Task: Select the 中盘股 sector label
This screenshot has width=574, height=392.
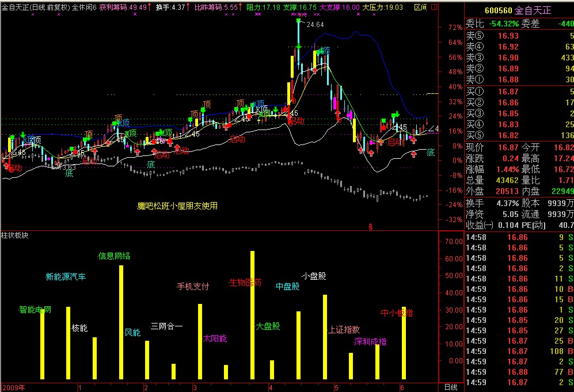Action: tap(288, 286)
